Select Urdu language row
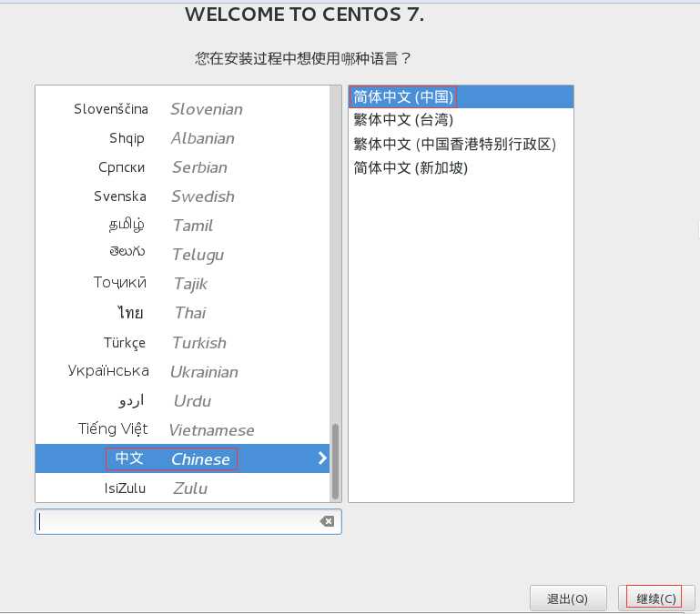The width and height of the screenshot is (700, 614). [182, 400]
